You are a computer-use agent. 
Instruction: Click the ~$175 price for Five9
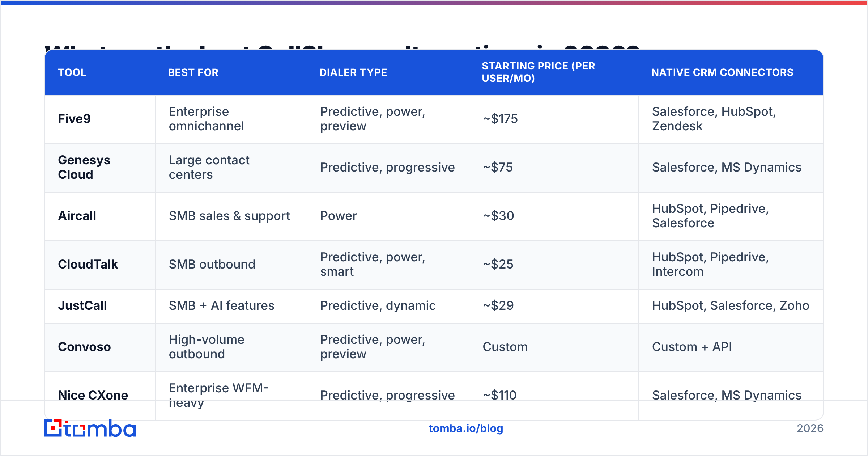500,119
